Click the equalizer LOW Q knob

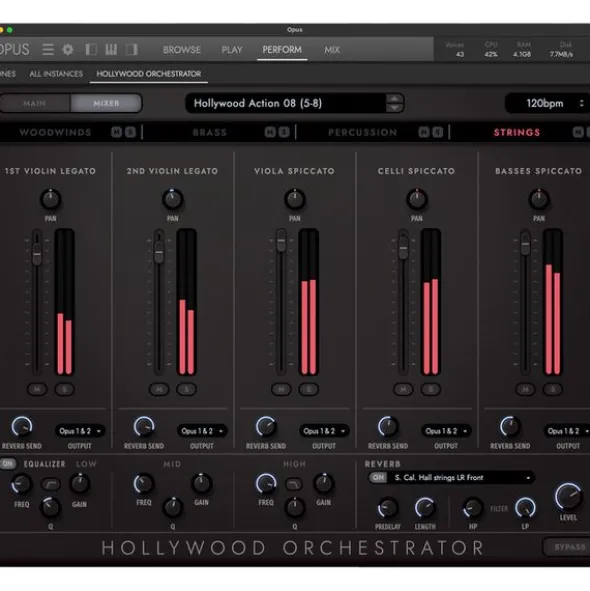(x=51, y=508)
